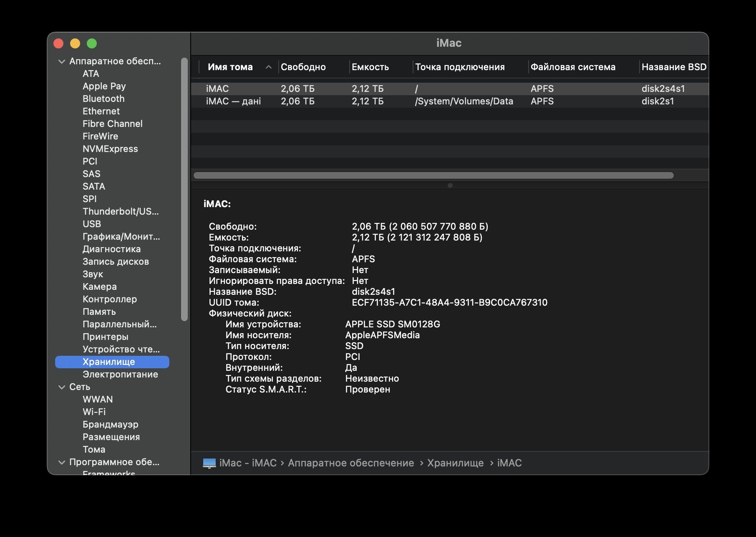Click /System/Volumes/Data mount point cell
This screenshot has width=756, height=537.
tap(464, 101)
